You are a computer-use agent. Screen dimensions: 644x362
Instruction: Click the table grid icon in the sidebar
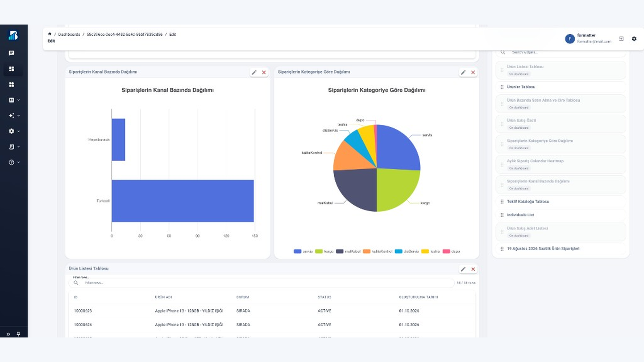coord(11,100)
